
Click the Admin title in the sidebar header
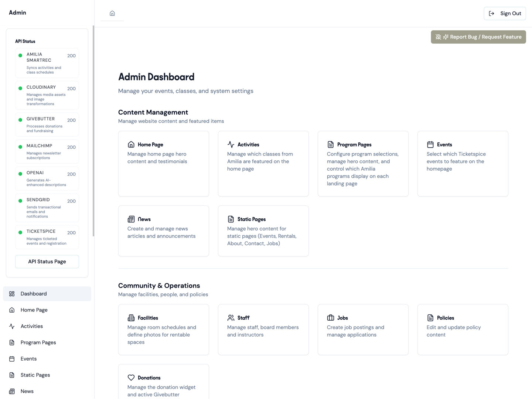coord(17,13)
